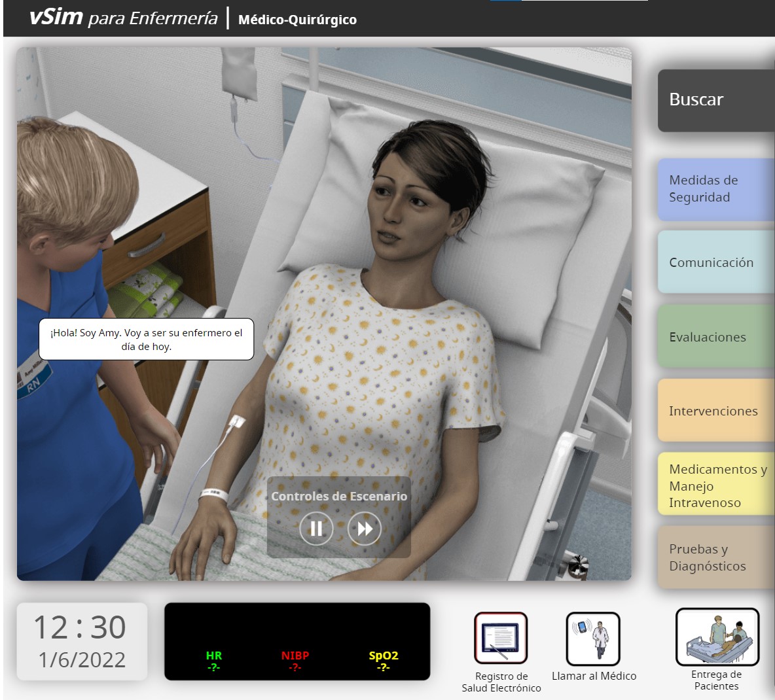The width and height of the screenshot is (775, 700).
Task: Fast forward the scenario
Action: pos(365,529)
